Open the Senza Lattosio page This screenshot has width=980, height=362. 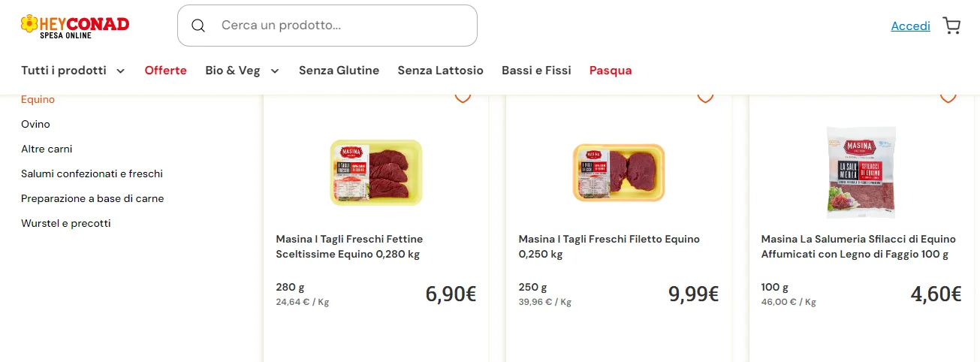click(x=440, y=71)
